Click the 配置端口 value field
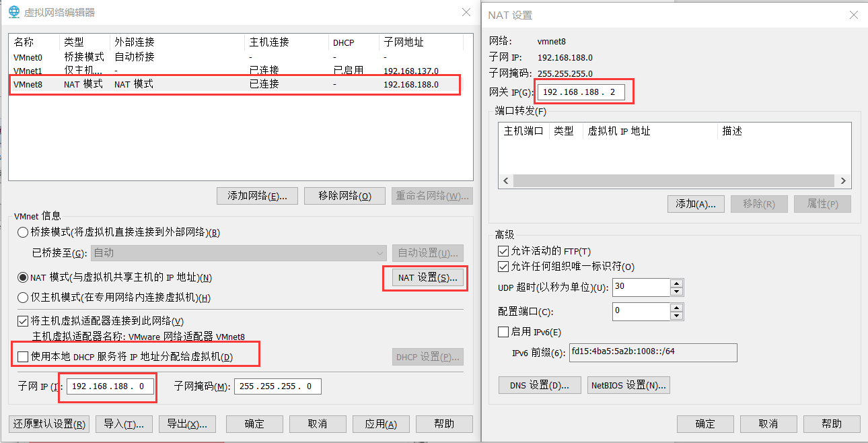 coord(641,312)
